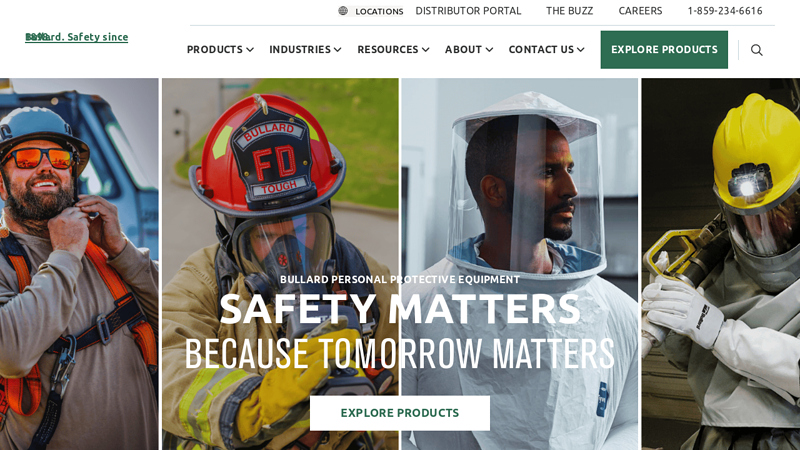Visit The Buzz link

tap(569, 11)
